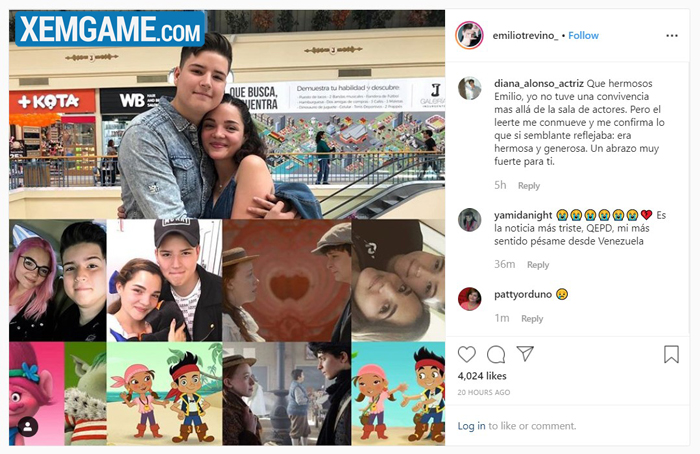Click the main collage photo
Screen dimensions: 700x454
coord(227,228)
